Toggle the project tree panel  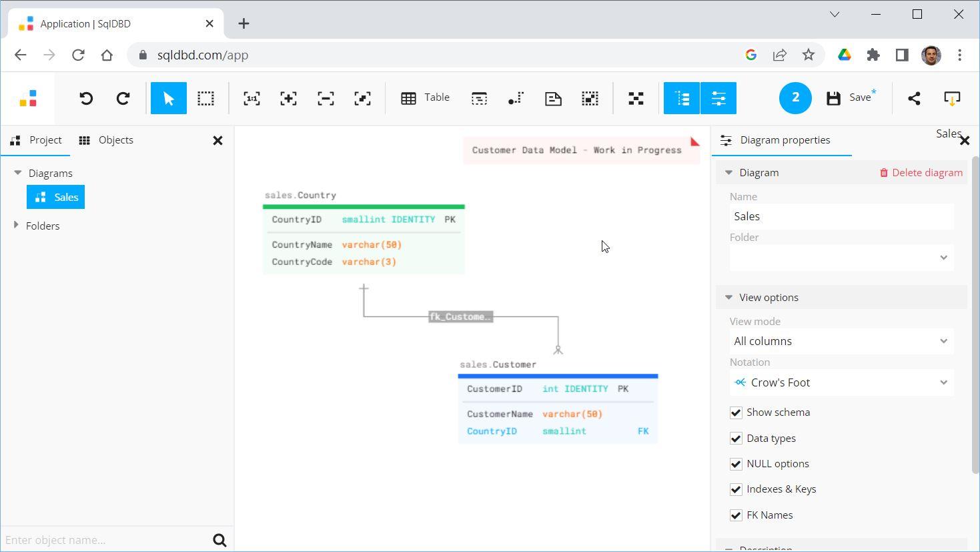pos(682,99)
